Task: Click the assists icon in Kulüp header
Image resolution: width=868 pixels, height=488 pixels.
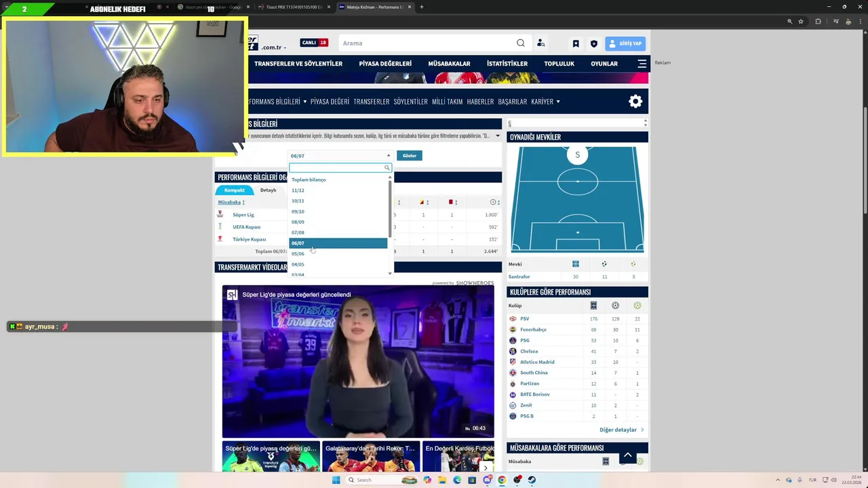Action: (637, 306)
